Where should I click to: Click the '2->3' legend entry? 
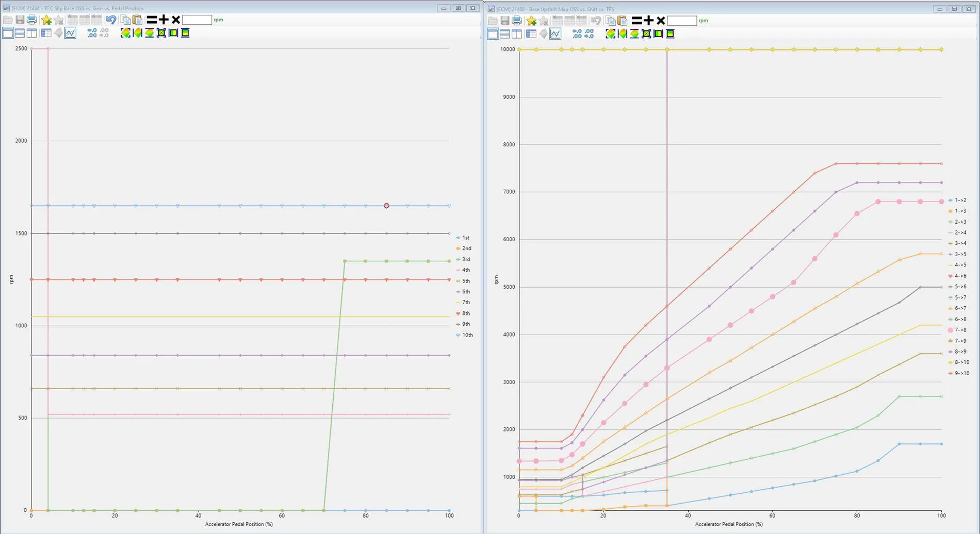(957, 222)
